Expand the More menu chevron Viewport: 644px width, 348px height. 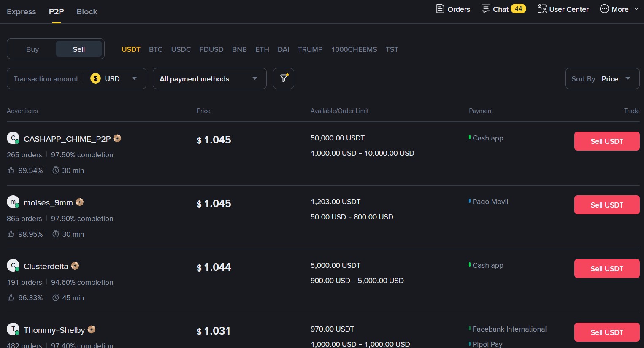636,9
